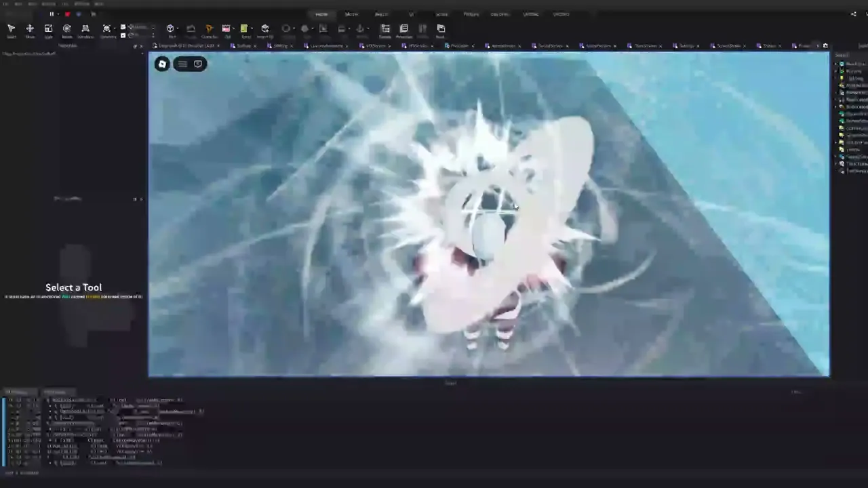
Task: Open the Properties panel toggle icon
Action: pos(404,28)
